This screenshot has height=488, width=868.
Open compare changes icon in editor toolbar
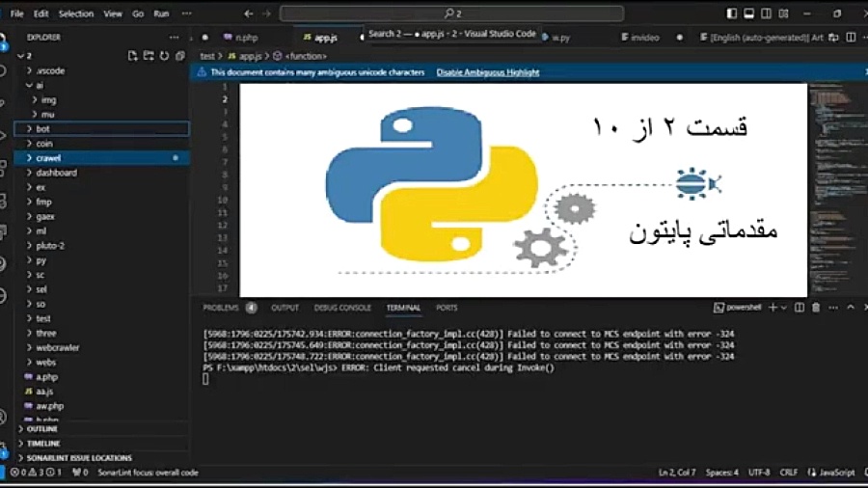(x=833, y=37)
